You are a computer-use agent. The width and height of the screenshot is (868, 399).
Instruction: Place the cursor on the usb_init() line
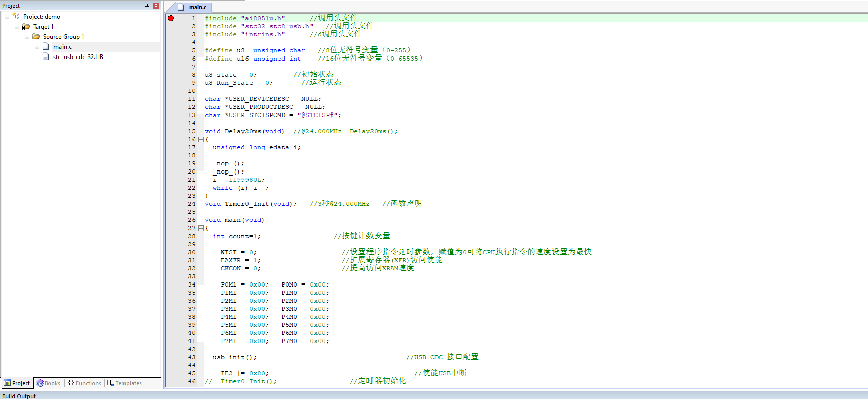pyautogui.click(x=234, y=357)
